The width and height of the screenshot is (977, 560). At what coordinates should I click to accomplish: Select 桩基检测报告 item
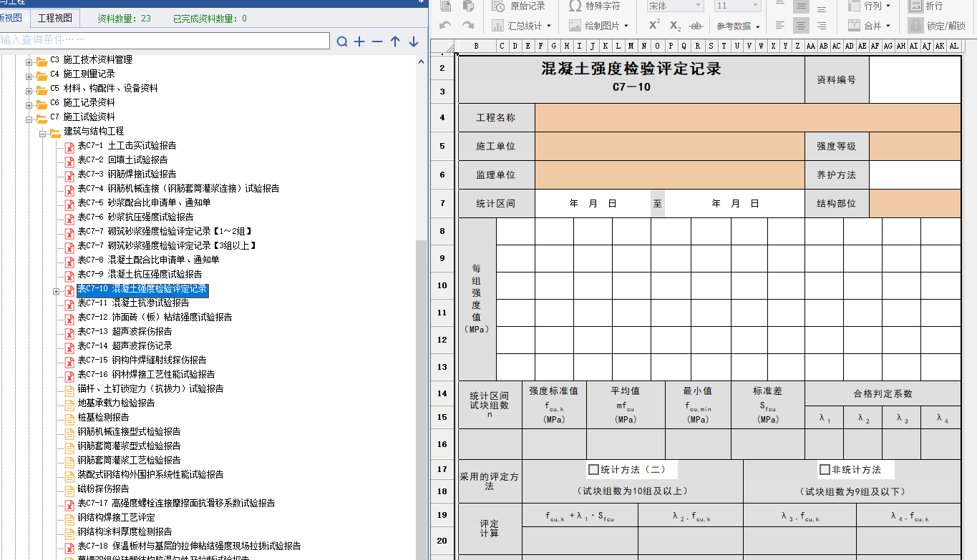coord(104,418)
